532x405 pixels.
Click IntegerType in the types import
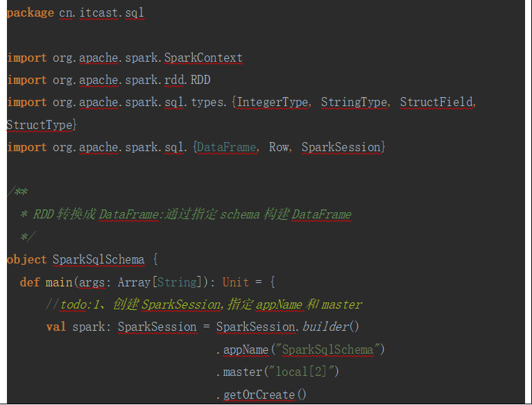coord(273,102)
